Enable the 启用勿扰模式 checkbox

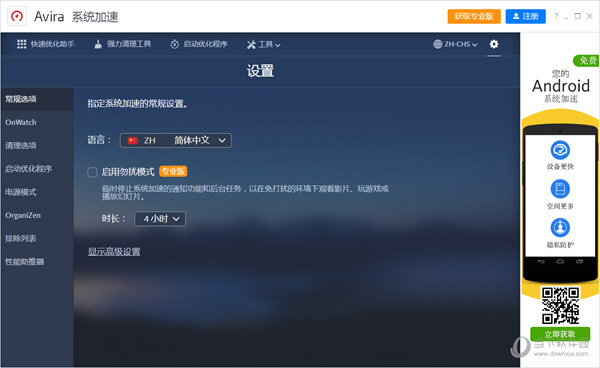tap(92, 172)
